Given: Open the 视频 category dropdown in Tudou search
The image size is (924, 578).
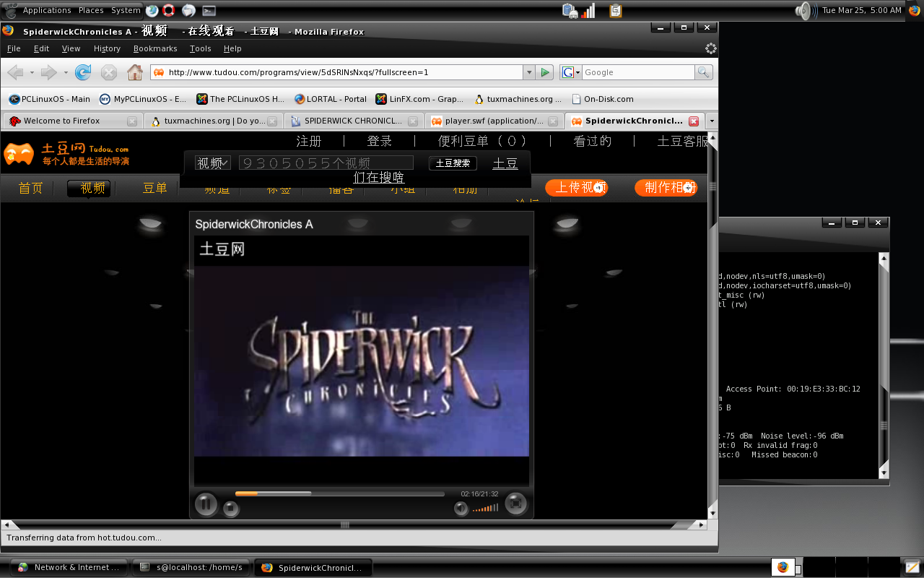Looking at the screenshot, I should 213,163.
